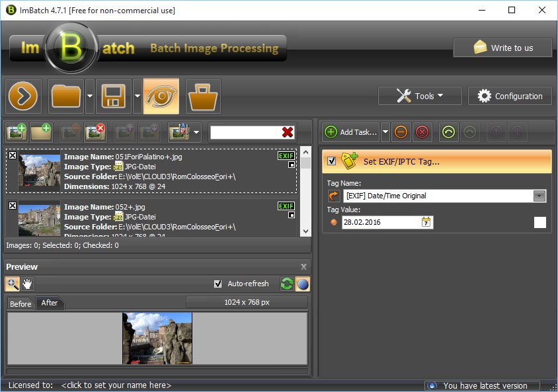
Task: Click the green collapse-tasks circle icon
Action: (448, 132)
